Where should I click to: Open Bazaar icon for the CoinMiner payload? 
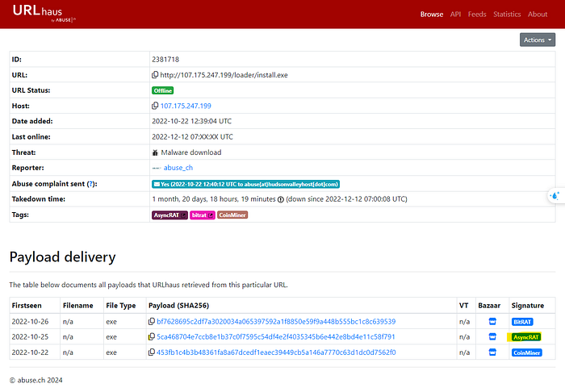tap(492, 352)
